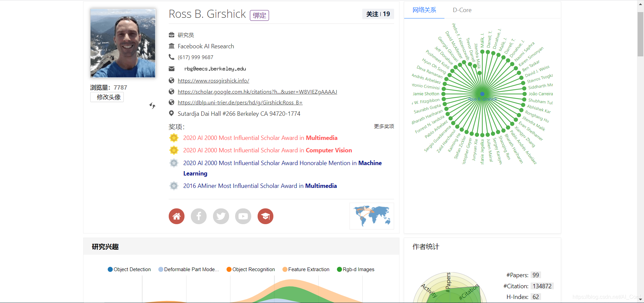The width and height of the screenshot is (644, 303).
Task: Click the page scrollbar thumb
Action: click(640, 34)
